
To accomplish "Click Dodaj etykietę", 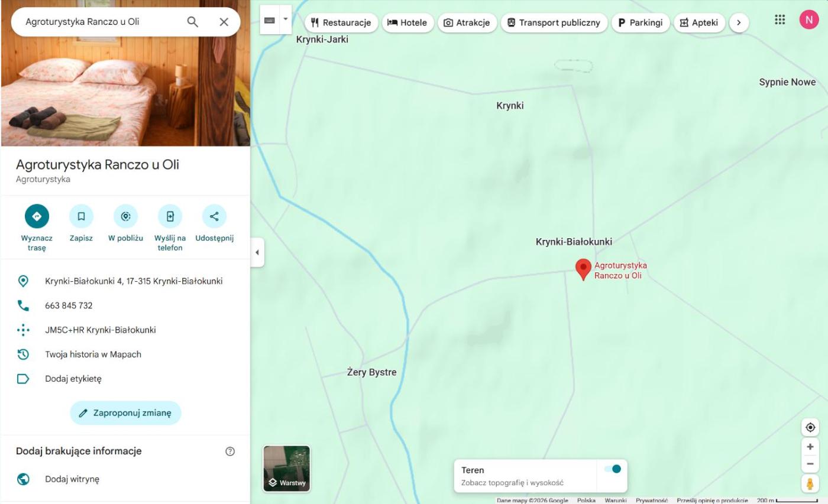I will (x=73, y=379).
